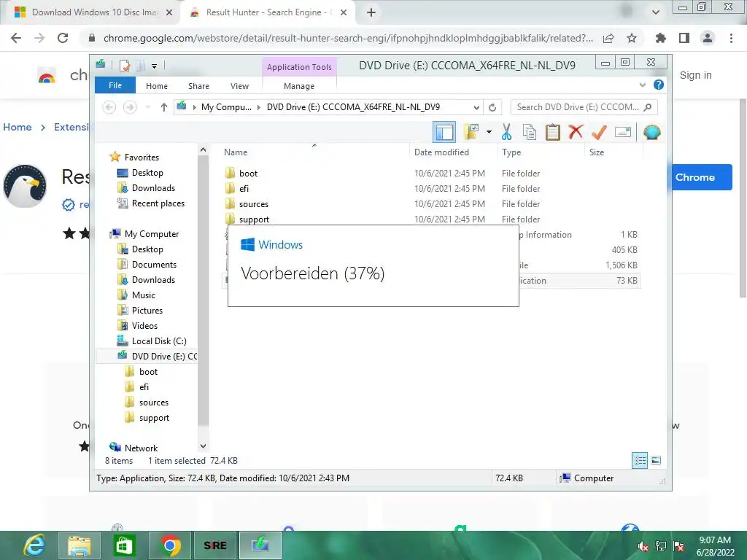747x560 pixels.
Task: Click the Cut scissors toolbar icon
Action: tap(506, 133)
